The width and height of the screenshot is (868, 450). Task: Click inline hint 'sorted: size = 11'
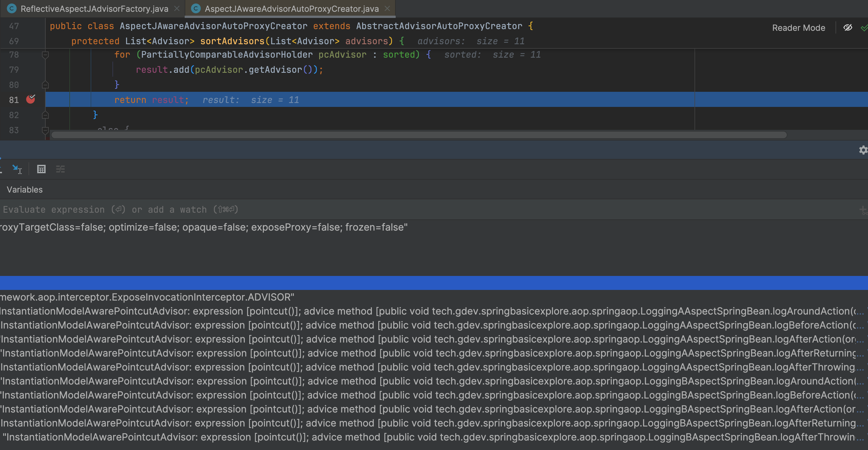point(493,55)
